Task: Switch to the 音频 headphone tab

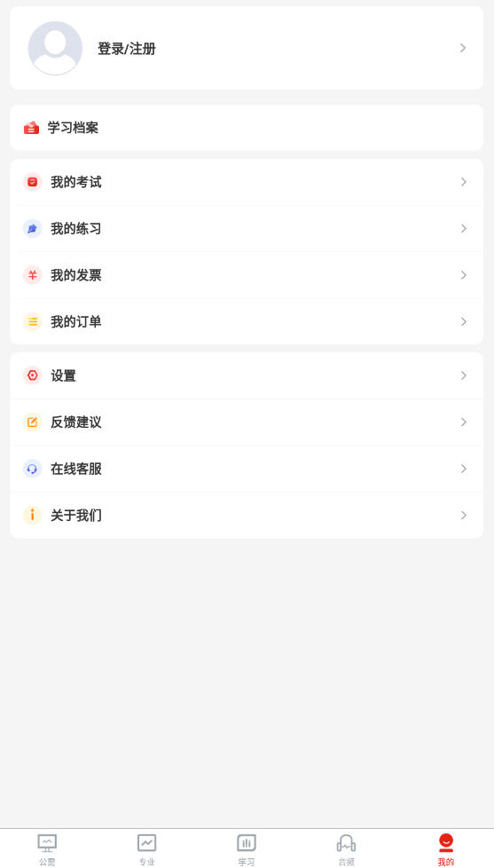Action: 346,849
